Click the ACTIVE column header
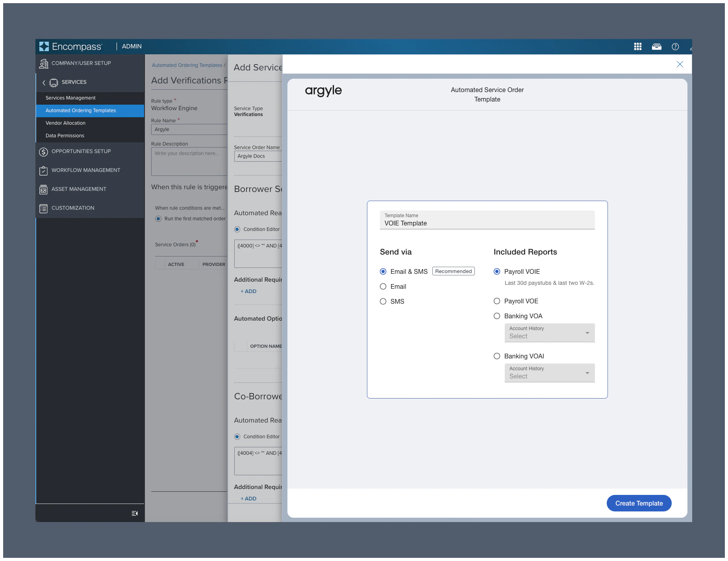This screenshot has height=561, width=728. (x=176, y=264)
